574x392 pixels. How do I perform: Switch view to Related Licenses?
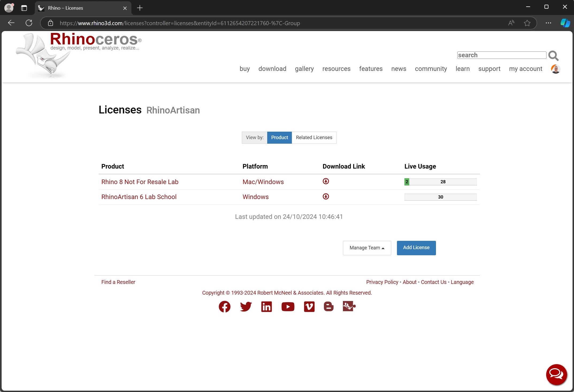pos(314,138)
